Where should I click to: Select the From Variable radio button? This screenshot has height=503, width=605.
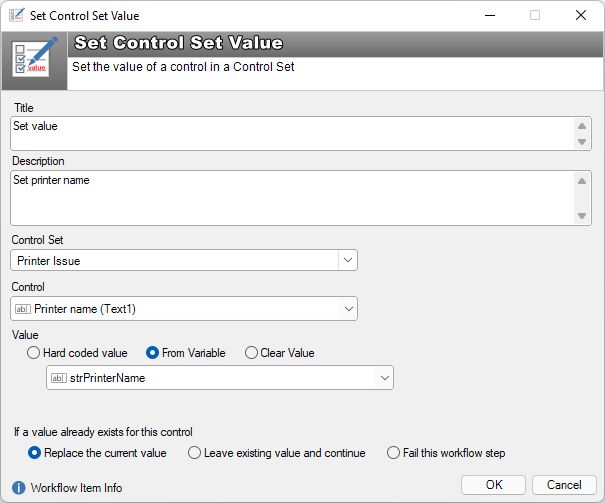tap(152, 353)
